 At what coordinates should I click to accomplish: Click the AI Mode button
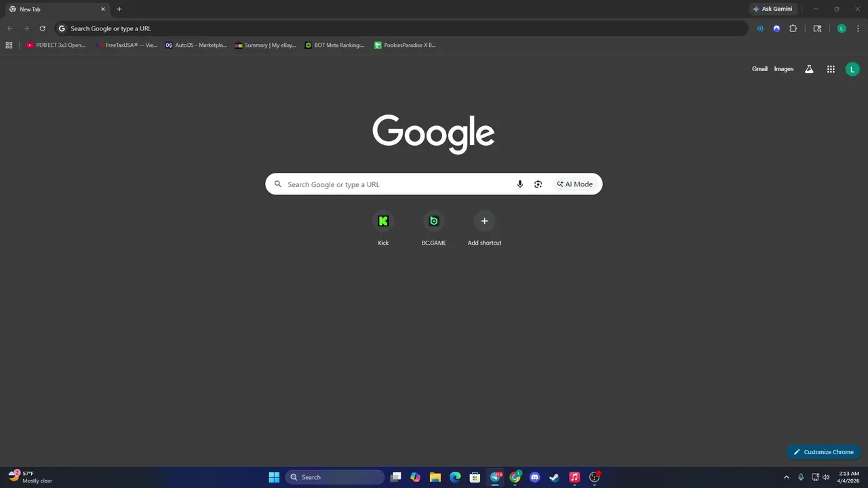575,184
